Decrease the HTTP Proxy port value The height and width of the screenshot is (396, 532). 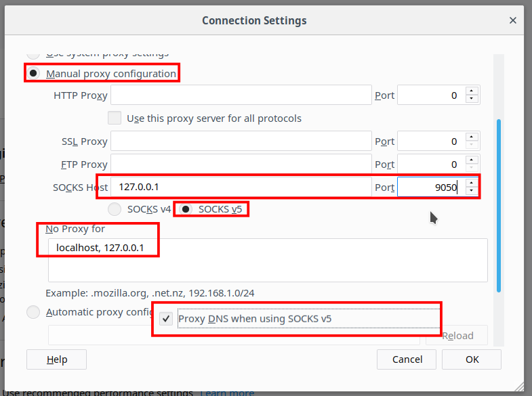pos(472,99)
